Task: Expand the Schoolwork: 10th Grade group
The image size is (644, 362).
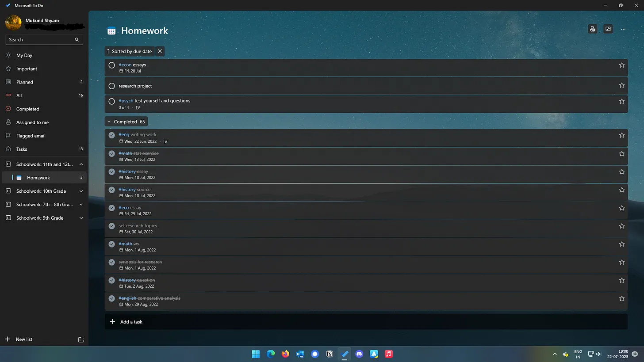Action: point(81,191)
